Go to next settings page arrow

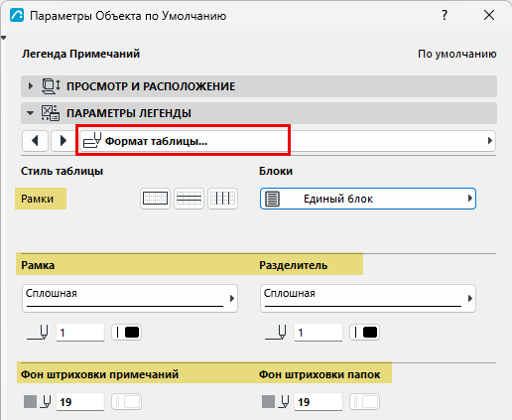(64, 141)
